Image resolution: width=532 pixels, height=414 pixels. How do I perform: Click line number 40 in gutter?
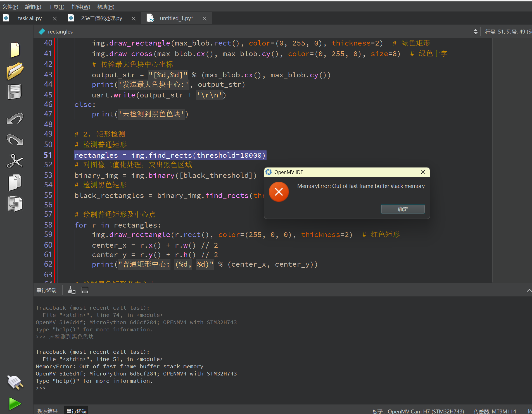coord(48,43)
